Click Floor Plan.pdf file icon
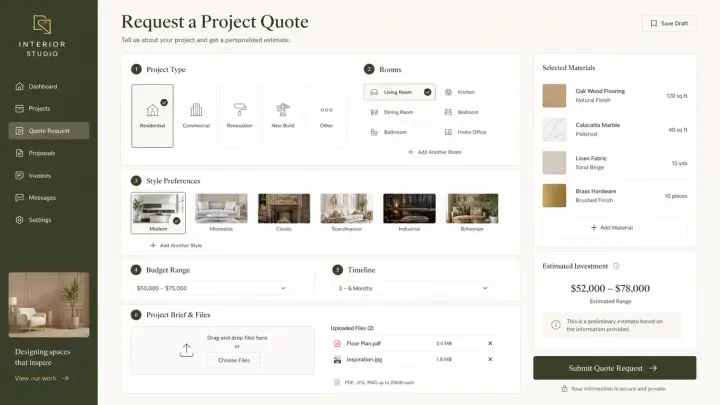The height and width of the screenshot is (405, 720). (x=337, y=343)
